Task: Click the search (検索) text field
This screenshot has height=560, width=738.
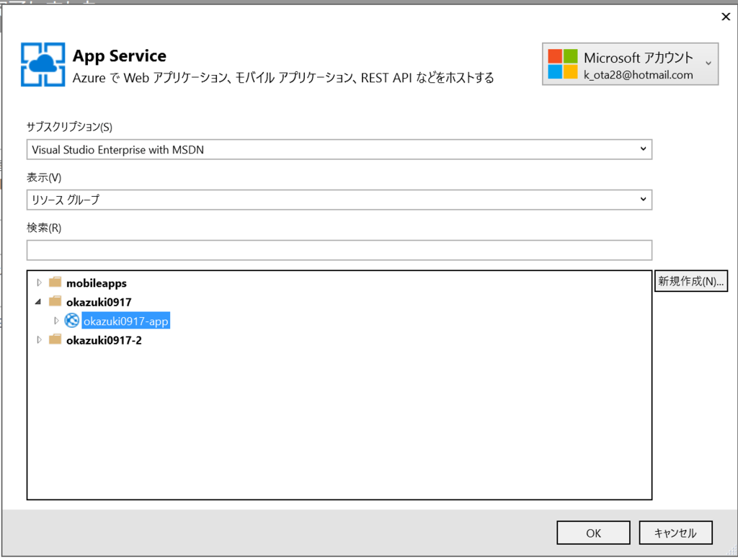Action: coord(339,250)
